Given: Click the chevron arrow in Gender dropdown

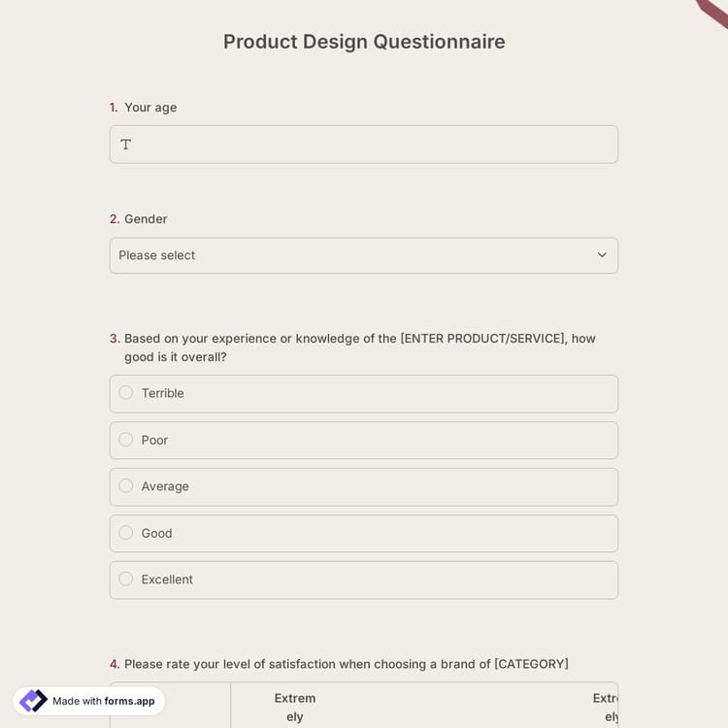Looking at the screenshot, I should [x=602, y=255].
